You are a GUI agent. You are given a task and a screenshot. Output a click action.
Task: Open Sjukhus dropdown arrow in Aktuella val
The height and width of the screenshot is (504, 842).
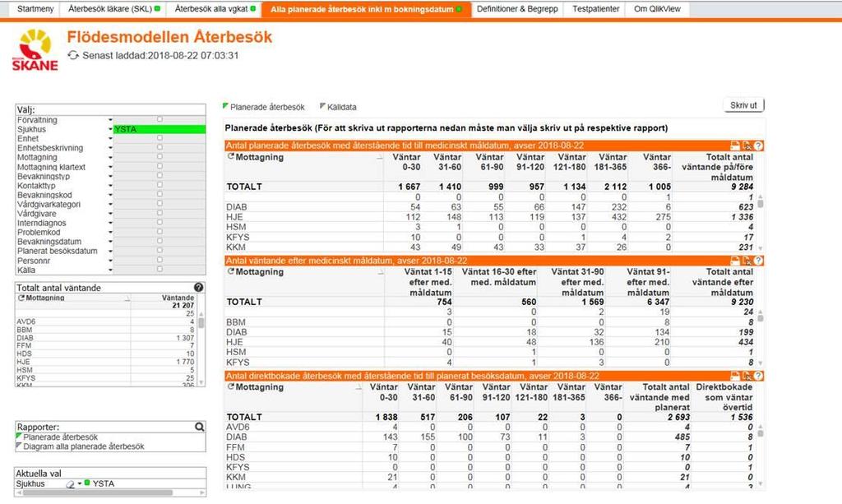pyautogui.click(x=80, y=483)
